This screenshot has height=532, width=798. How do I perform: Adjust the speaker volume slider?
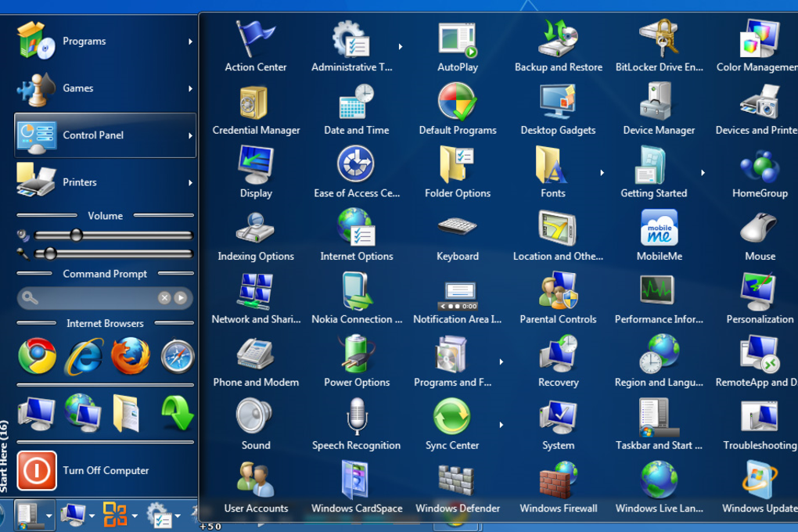[113, 235]
